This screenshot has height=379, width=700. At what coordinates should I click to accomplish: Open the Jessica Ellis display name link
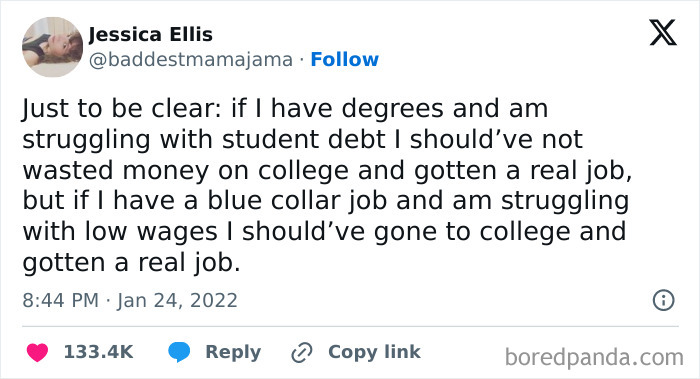(x=150, y=35)
